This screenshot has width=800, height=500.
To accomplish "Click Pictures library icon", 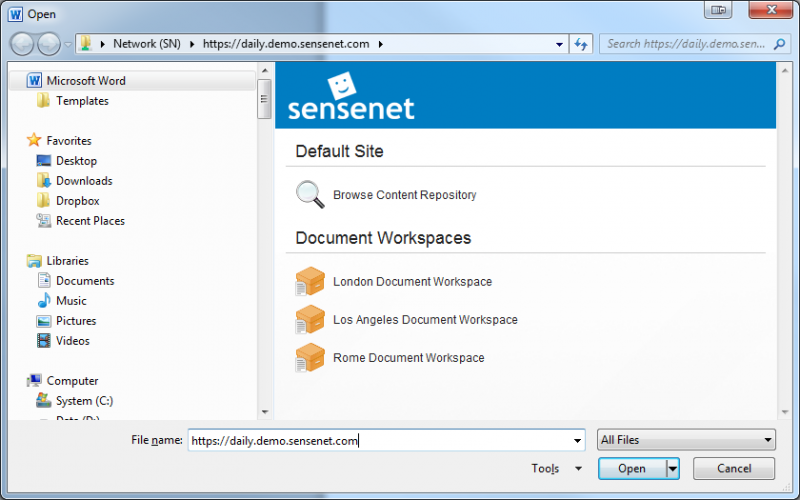I will pyautogui.click(x=43, y=321).
